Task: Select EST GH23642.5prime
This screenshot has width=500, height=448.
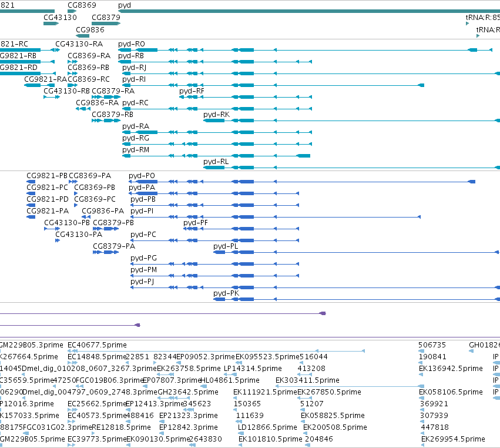Action: (x=188, y=392)
